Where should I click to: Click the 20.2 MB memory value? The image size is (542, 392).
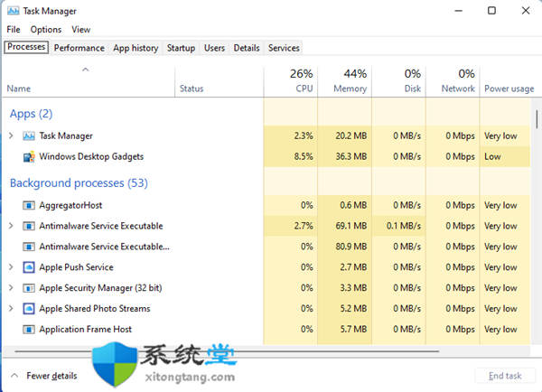point(350,135)
